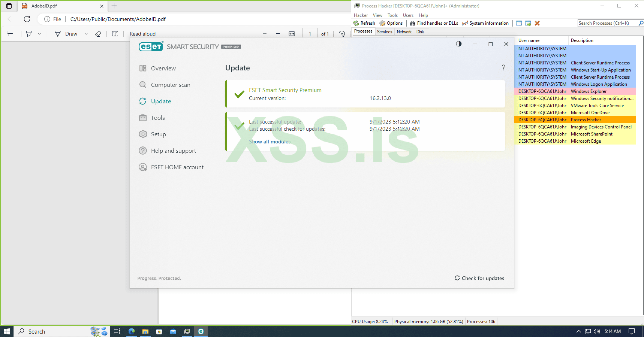Open the Show all modules link
This screenshot has width=644, height=337.
[270, 142]
